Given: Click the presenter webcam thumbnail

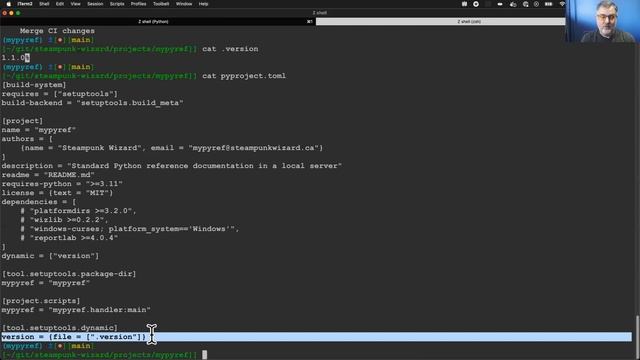Looking at the screenshot, I should (x=603, y=21).
